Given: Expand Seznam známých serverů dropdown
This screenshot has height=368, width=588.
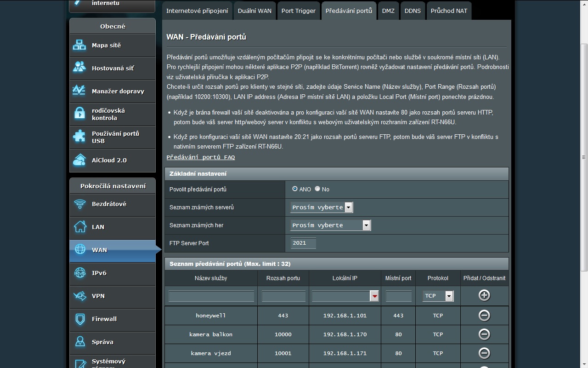Looking at the screenshot, I should (x=348, y=207).
